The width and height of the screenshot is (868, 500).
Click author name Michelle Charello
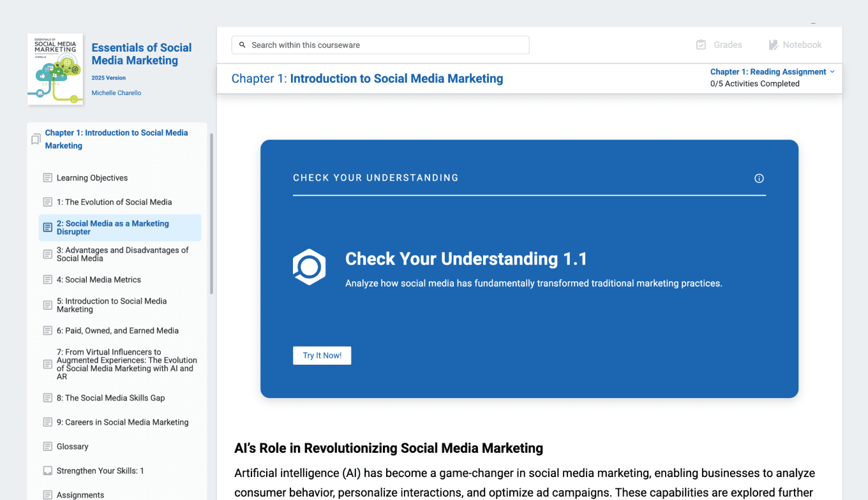tap(116, 93)
